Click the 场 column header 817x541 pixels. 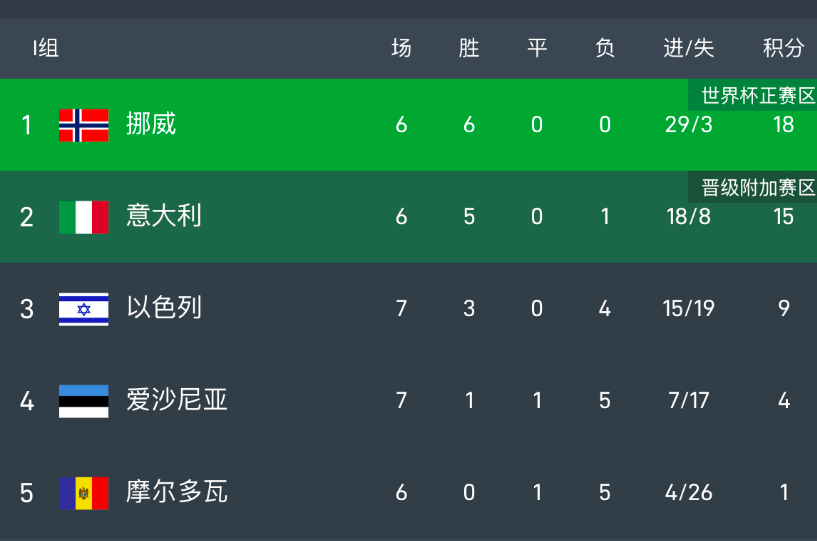coord(401,48)
